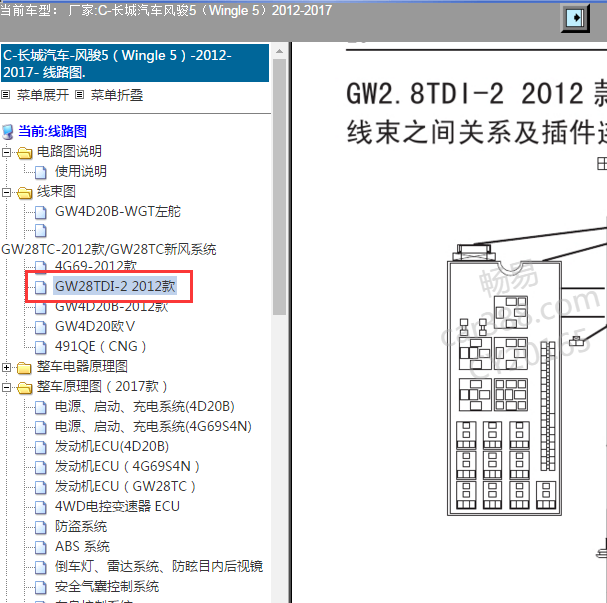Screen dimensions: 607x603
Task: Select the 4G69-2012款 item
Action: (x=96, y=266)
